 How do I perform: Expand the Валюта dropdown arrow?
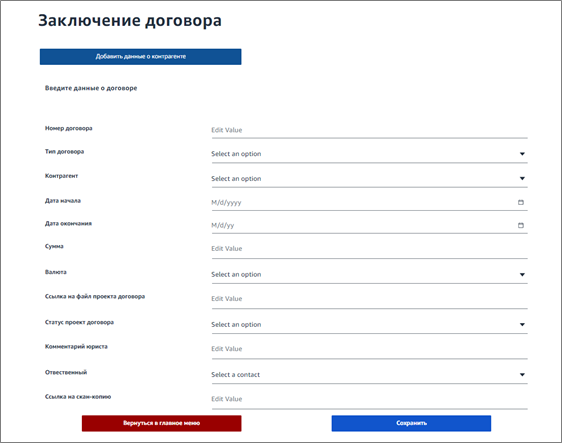(x=522, y=275)
